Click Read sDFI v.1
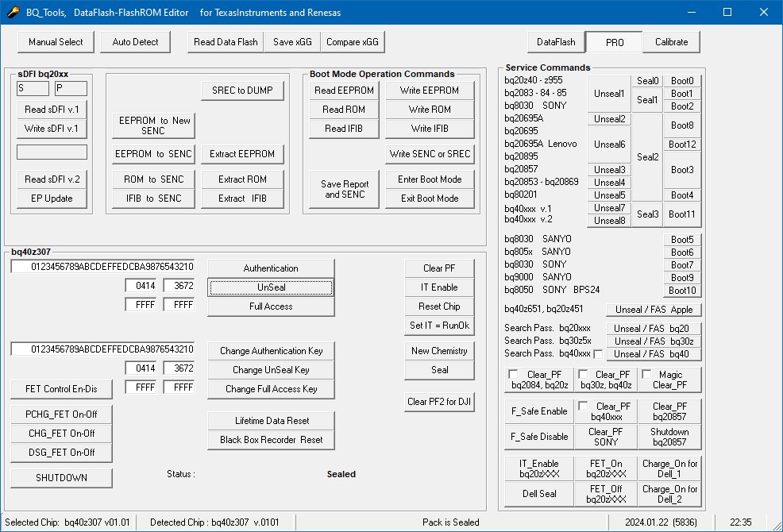Viewport: 783px width, 532px height. coord(52,110)
